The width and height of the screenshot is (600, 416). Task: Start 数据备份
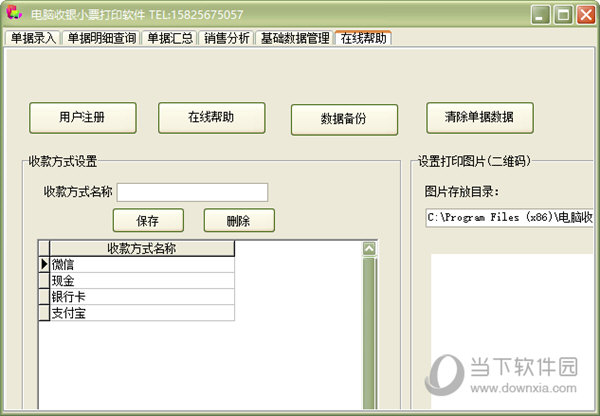344,119
